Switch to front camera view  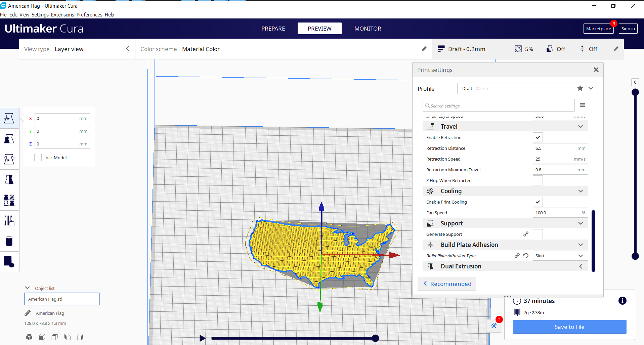pyautogui.click(x=42, y=337)
